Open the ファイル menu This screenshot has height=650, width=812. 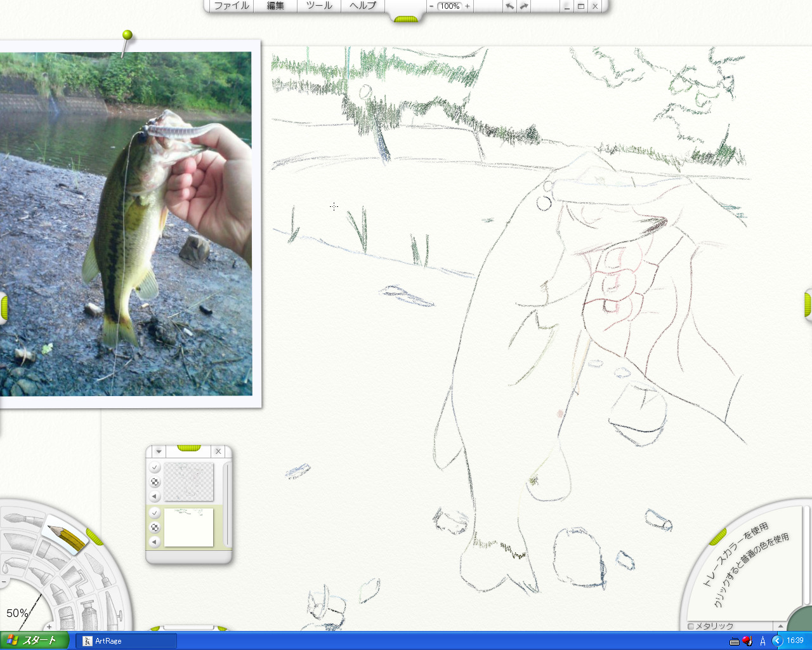(231, 6)
